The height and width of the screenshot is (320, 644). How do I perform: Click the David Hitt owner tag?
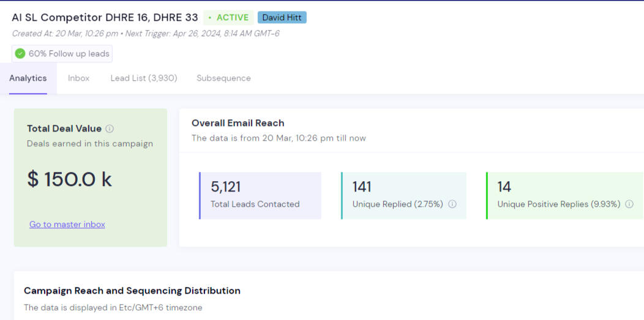click(x=282, y=18)
